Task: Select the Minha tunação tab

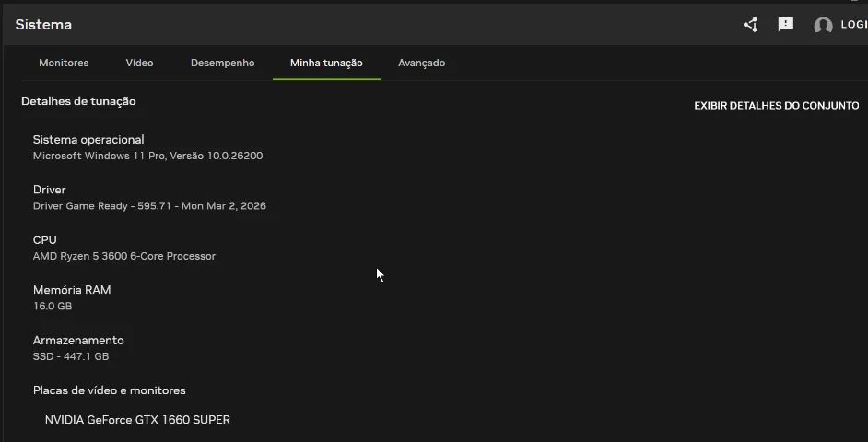Action: pos(326,63)
